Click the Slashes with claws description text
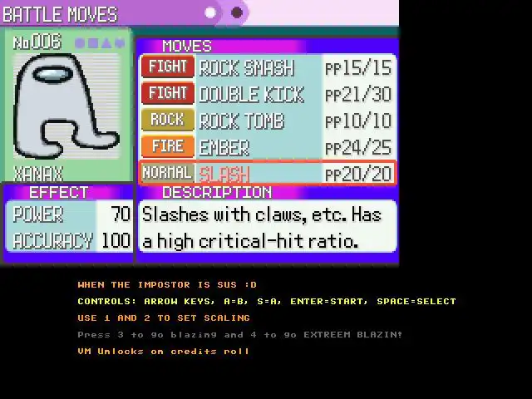Image resolution: width=532 pixels, height=399 pixels. coord(262,228)
